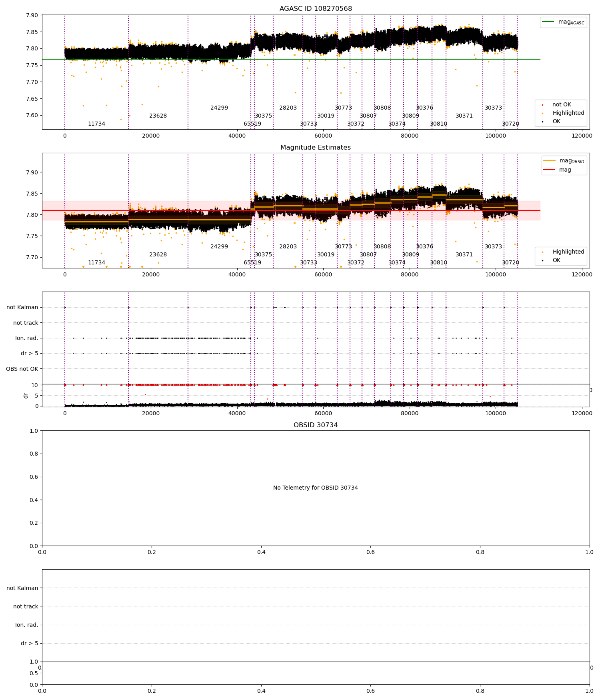
Task: Click the "7.60" y-axis tick label
Action: [32, 116]
